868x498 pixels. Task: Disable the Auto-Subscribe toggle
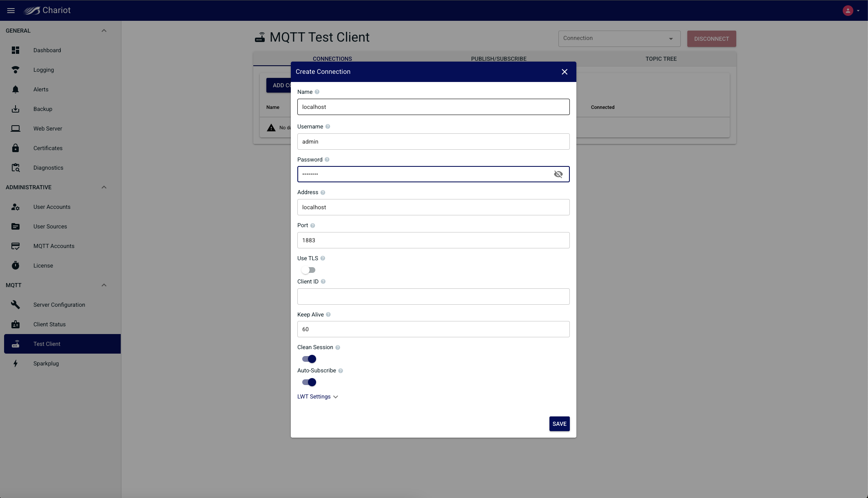[x=309, y=382]
